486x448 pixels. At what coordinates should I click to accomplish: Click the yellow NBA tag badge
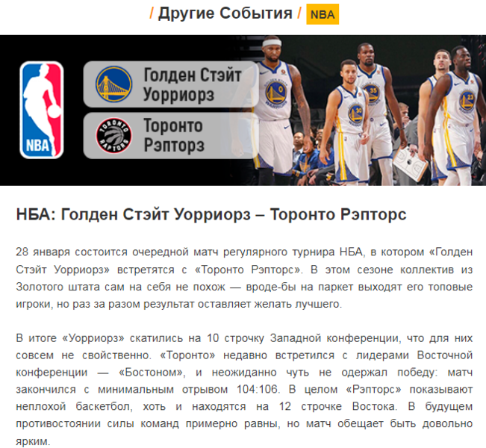click(323, 14)
